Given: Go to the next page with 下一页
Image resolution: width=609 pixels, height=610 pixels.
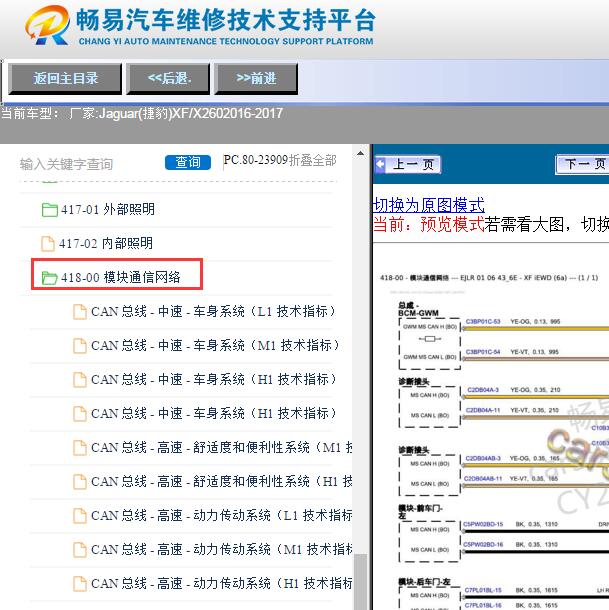Looking at the screenshot, I should [583, 164].
